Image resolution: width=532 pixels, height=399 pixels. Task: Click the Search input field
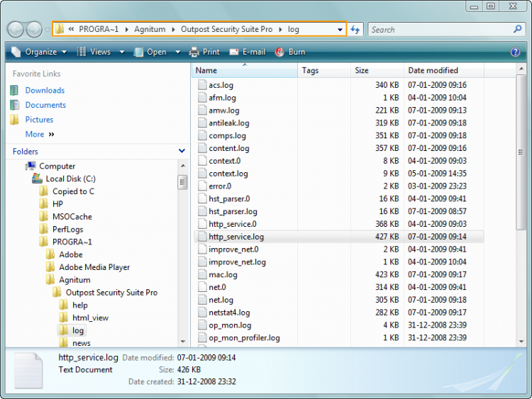pos(440,30)
